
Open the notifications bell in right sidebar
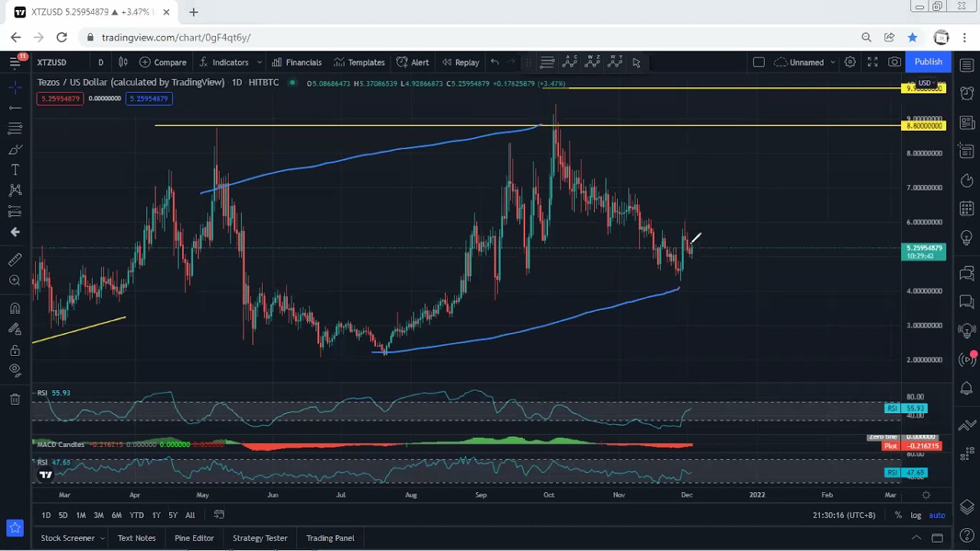967,389
